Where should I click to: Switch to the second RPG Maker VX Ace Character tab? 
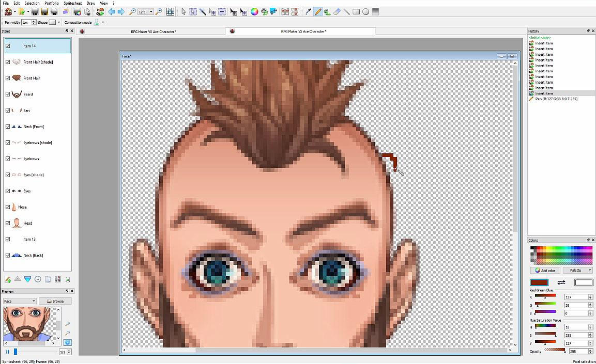tap(302, 31)
